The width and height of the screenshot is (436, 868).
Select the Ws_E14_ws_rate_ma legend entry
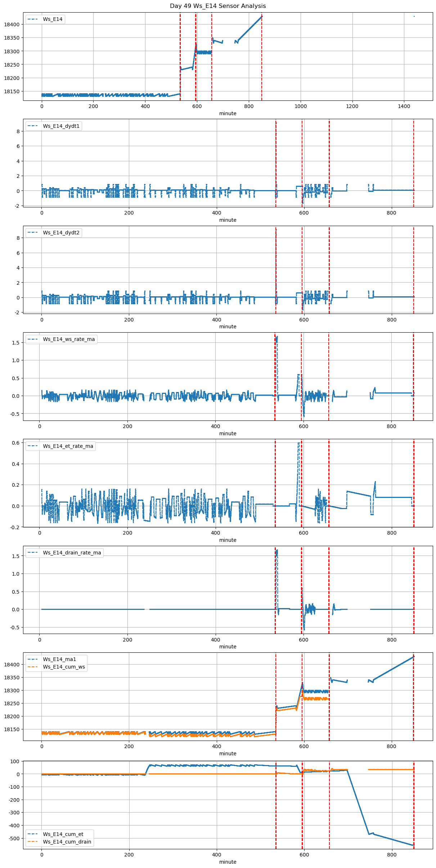tap(69, 339)
